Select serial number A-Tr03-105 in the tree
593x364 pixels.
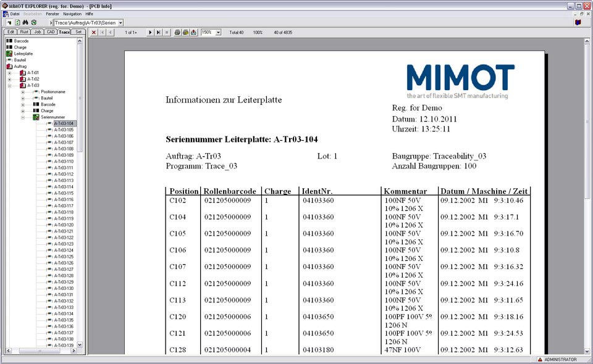coord(64,130)
